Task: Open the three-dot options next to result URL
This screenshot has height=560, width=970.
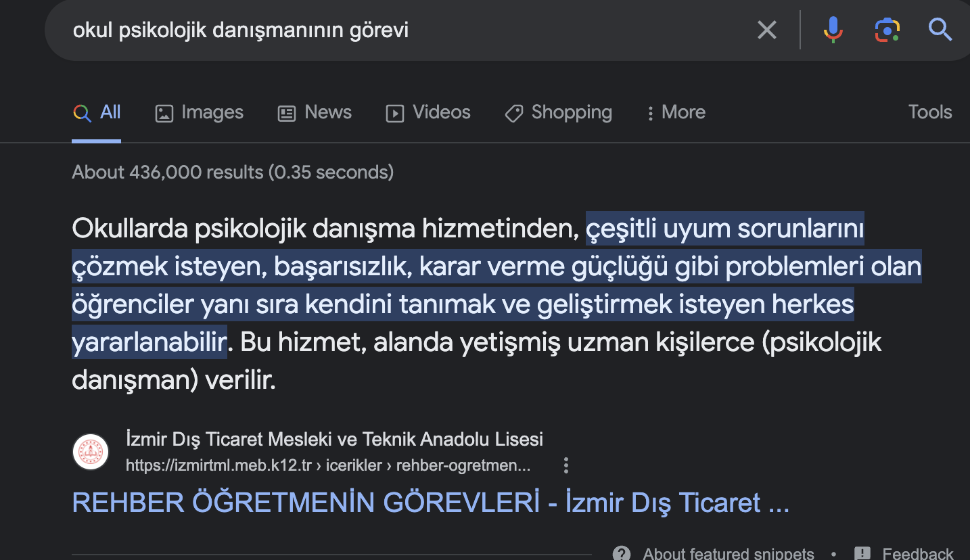Action: tap(566, 465)
